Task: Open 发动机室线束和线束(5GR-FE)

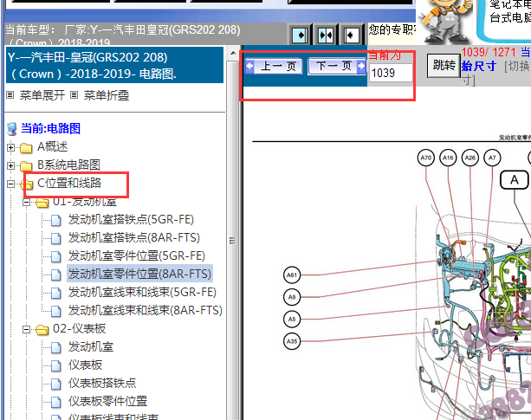Action: pos(142,292)
